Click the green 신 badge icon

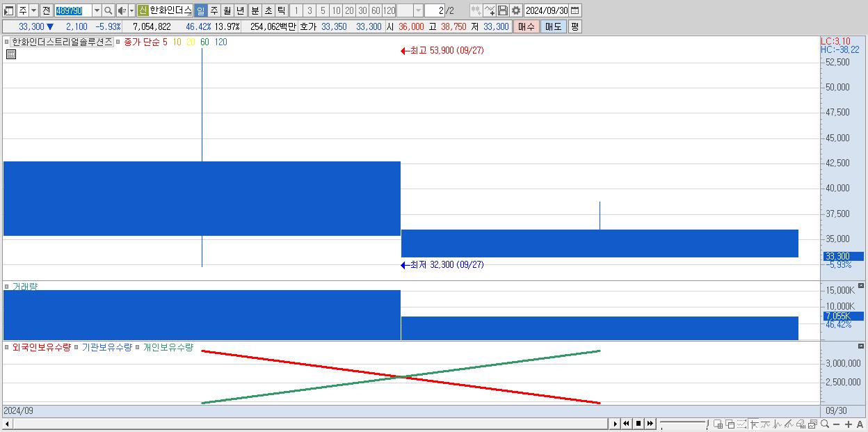(143, 10)
